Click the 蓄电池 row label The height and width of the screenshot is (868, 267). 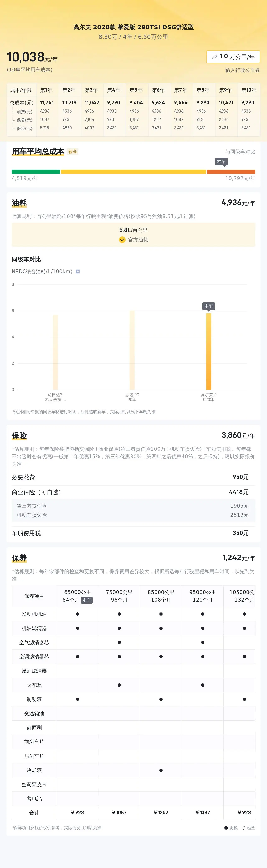(34, 799)
